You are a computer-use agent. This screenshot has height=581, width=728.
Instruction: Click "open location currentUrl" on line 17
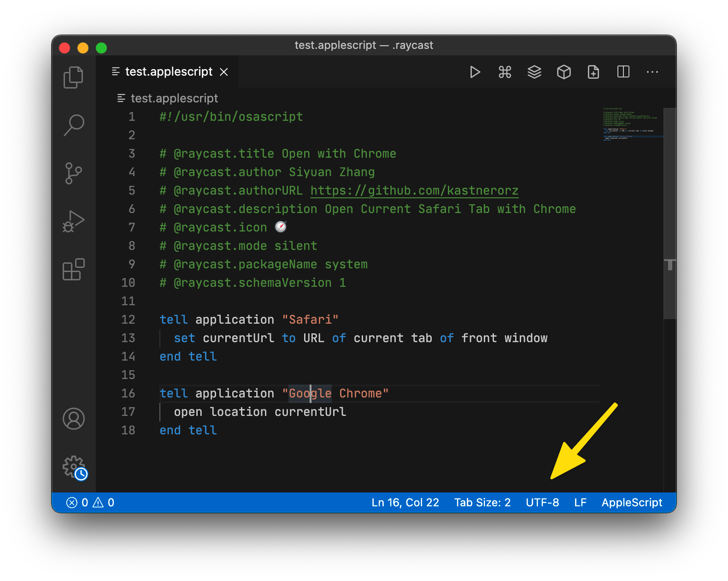click(x=260, y=412)
